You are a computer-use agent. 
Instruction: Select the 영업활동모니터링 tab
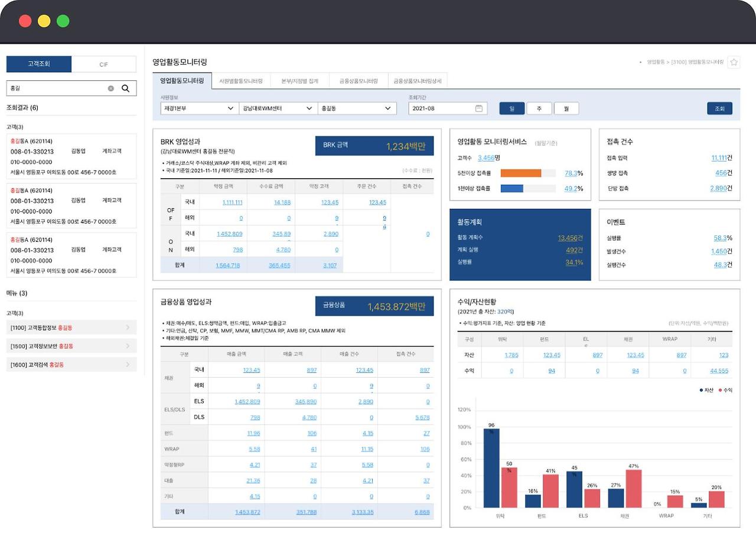pos(182,81)
